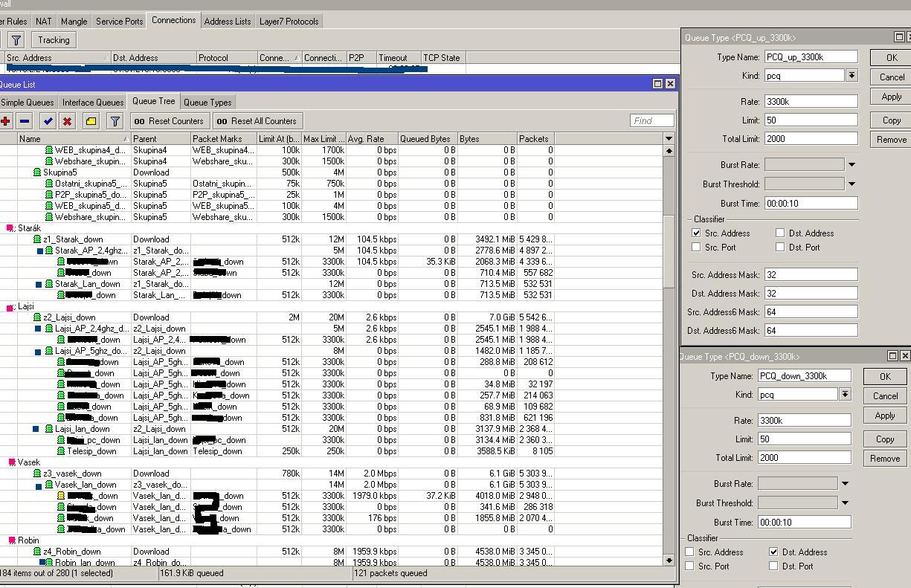
Task: Expand Burst Threshold in PCQ_down_3300k window
Action: pyautogui.click(x=845, y=503)
